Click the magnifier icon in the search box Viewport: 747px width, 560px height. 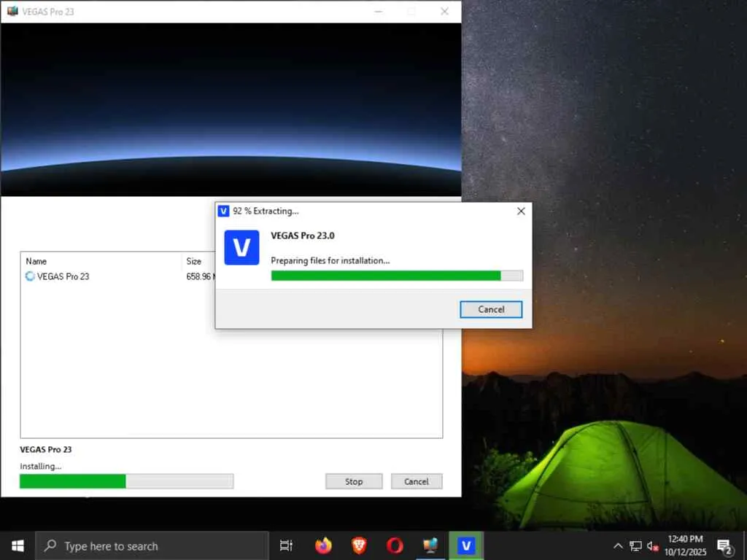coord(50,545)
